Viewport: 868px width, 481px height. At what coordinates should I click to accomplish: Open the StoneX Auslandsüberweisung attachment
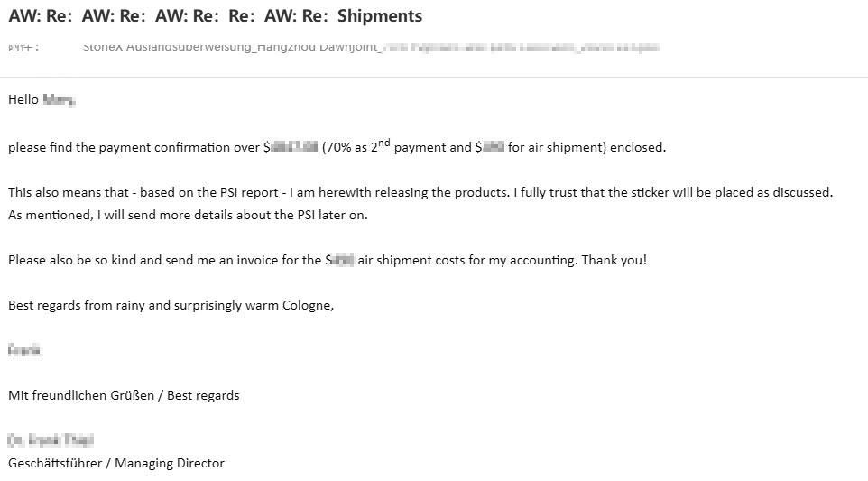pos(371,47)
